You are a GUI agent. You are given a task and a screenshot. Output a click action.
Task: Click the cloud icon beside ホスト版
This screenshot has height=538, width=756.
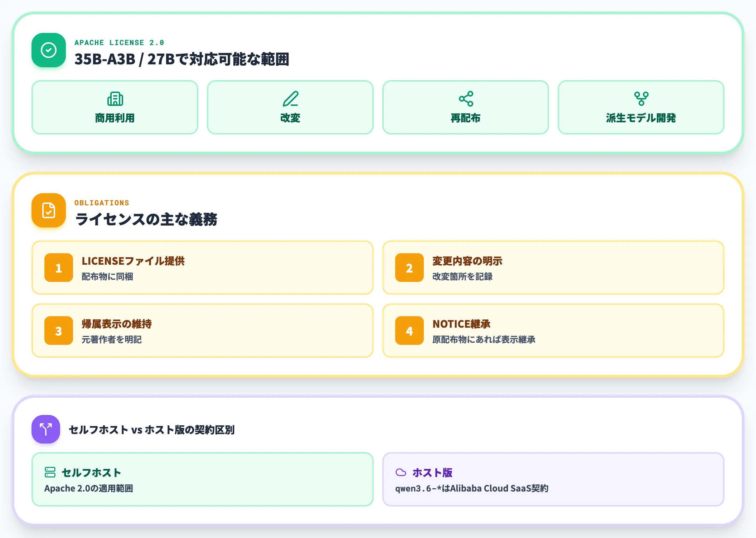401,472
